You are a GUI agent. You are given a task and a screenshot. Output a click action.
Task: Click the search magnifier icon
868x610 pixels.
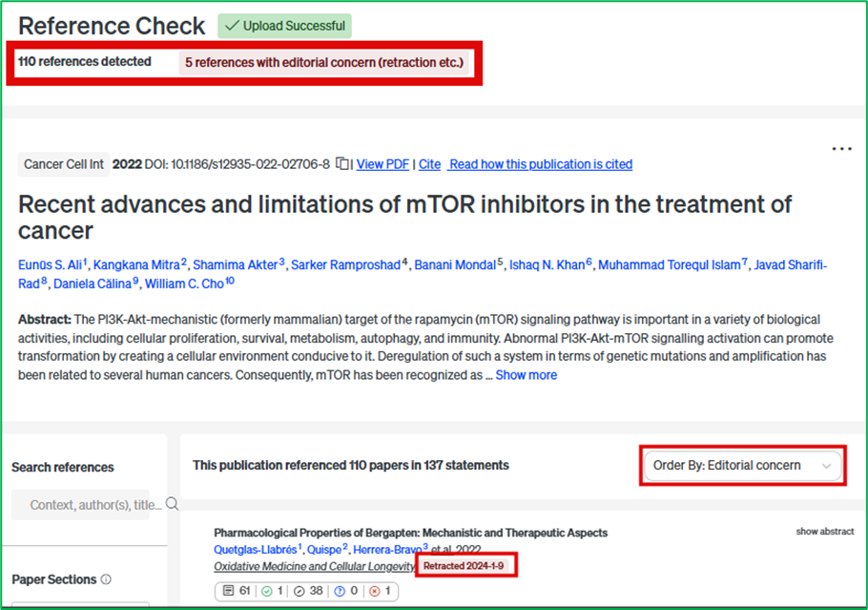click(172, 504)
